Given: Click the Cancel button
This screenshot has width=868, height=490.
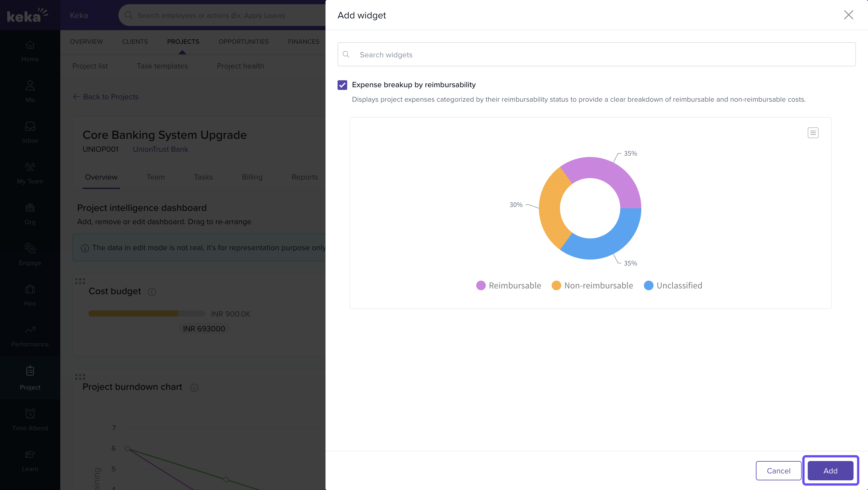Looking at the screenshot, I should (x=778, y=470).
